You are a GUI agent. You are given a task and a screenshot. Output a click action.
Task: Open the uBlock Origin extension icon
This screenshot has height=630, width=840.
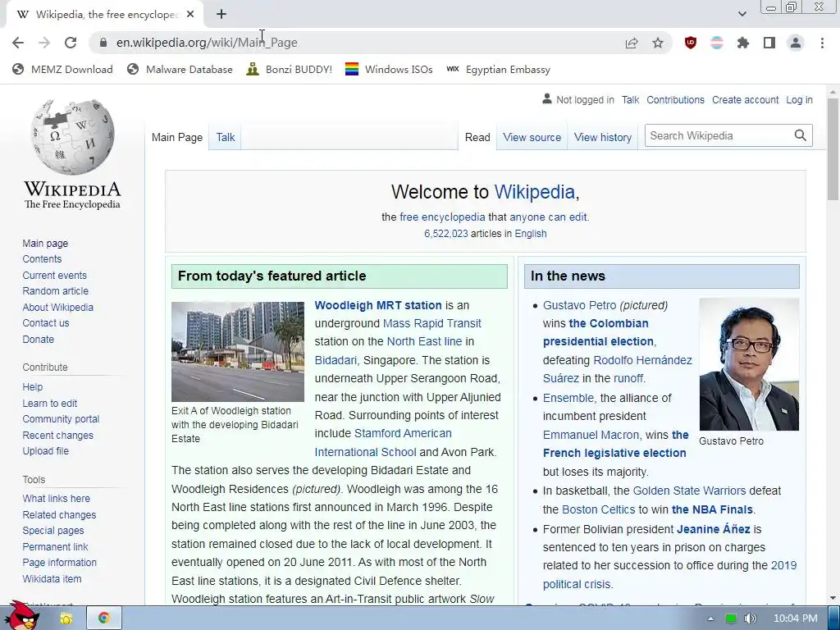(691, 43)
